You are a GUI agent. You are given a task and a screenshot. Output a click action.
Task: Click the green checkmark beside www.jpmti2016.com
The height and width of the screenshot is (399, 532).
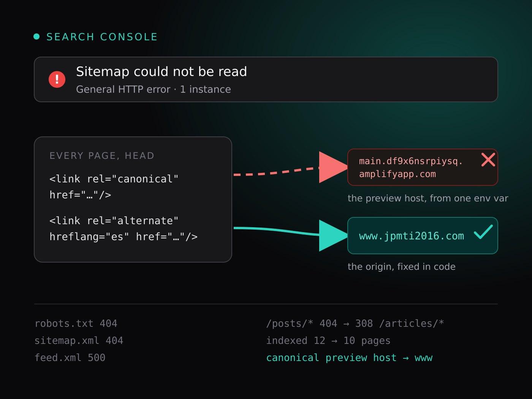coord(483,231)
